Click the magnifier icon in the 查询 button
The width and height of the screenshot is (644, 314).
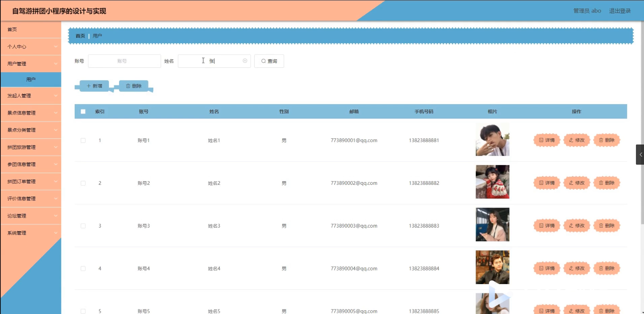coord(263,61)
